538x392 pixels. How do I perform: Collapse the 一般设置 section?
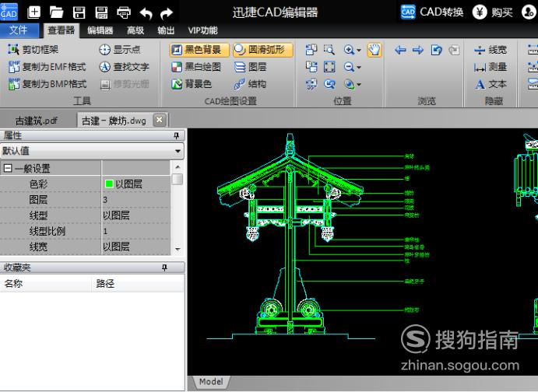coord(8,168)
